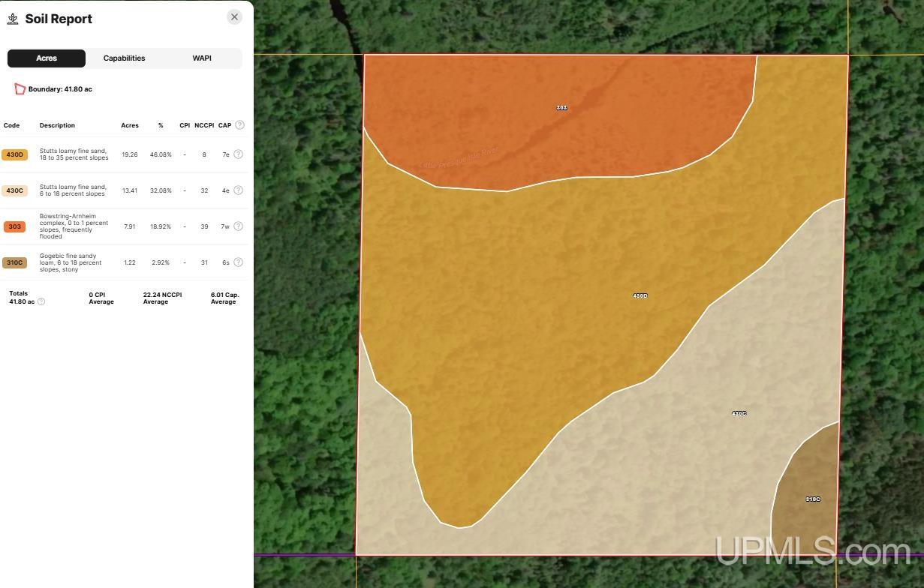
Task: Click help icon for 430C soil row
Action: 238,190
